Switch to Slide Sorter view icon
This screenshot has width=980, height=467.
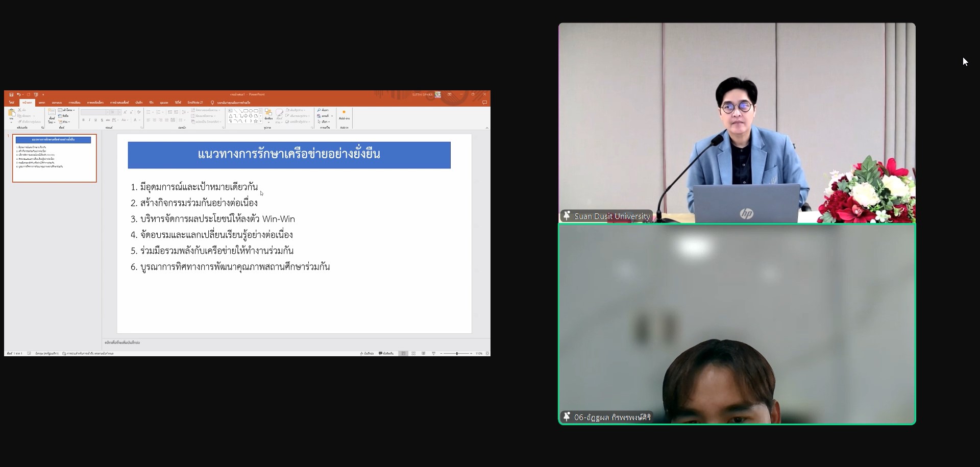point(413,353)
